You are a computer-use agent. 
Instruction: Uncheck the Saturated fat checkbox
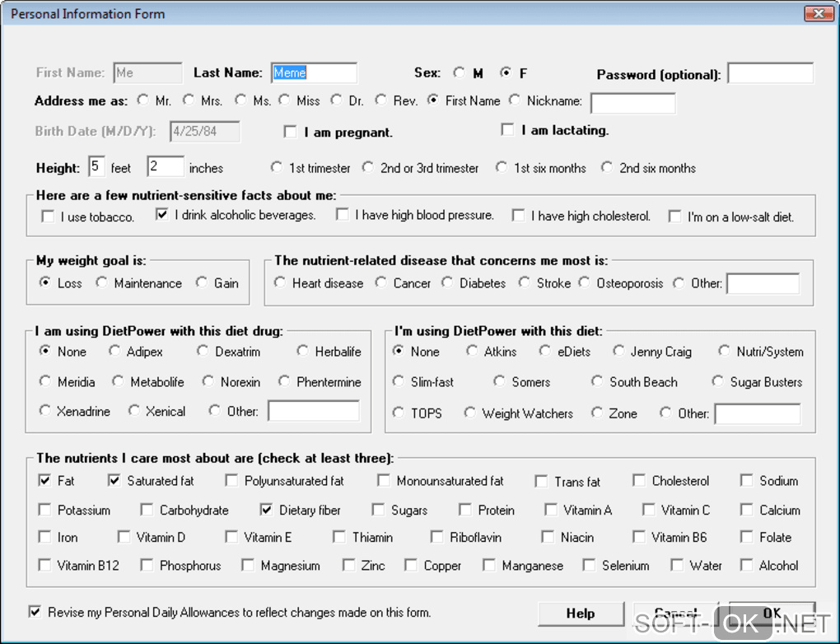tap(114, 480)
